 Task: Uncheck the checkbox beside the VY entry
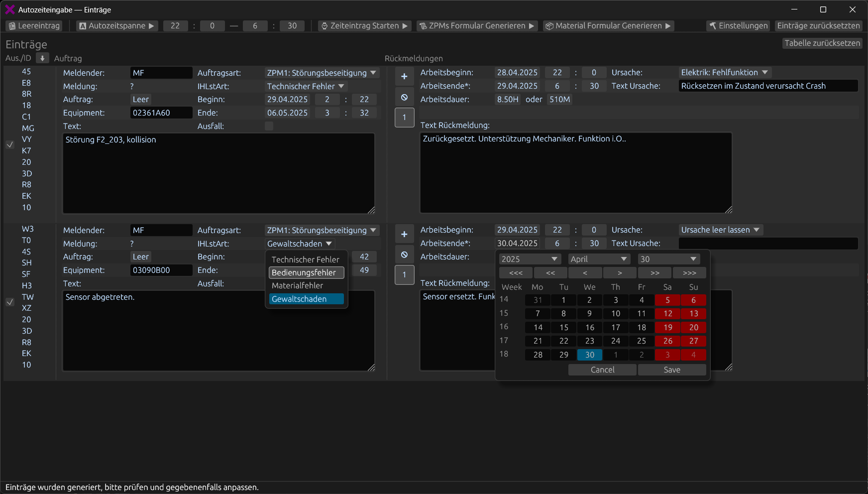point(10,144)
